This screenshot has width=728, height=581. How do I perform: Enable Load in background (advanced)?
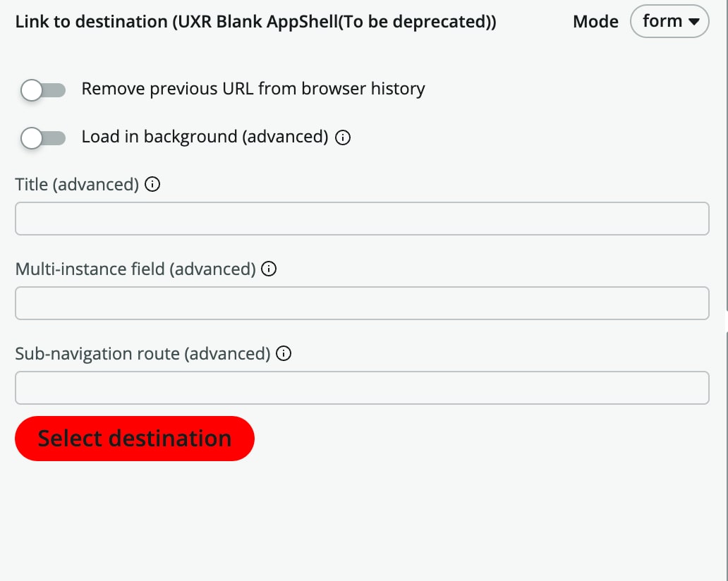click(42, 137)
